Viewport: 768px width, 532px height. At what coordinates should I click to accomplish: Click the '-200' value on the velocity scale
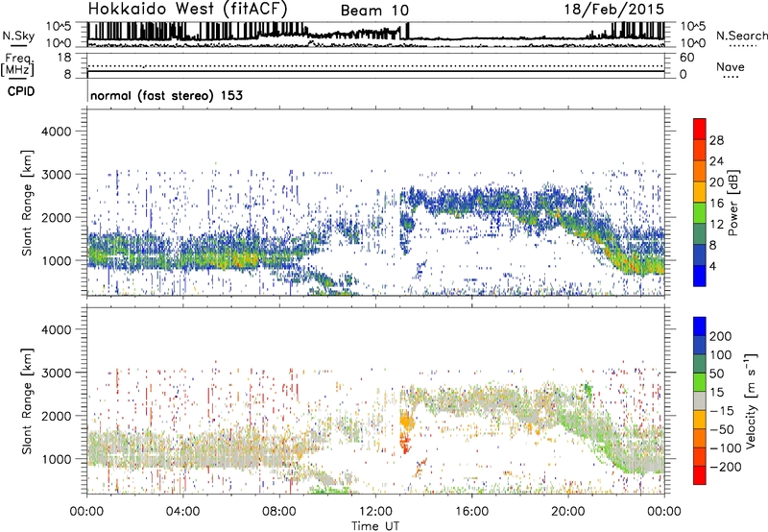pyautogui.click(x=724, y=467)
